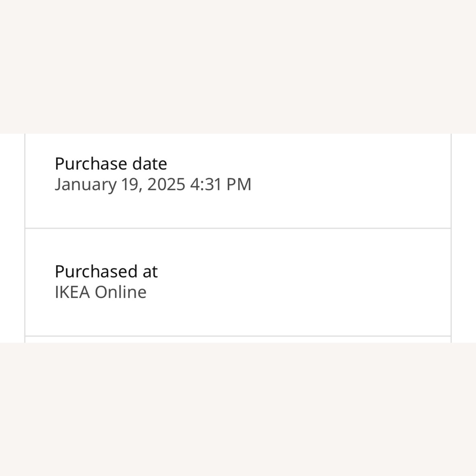
Task: Click the word "January" in the date
Action: (86, 185)
